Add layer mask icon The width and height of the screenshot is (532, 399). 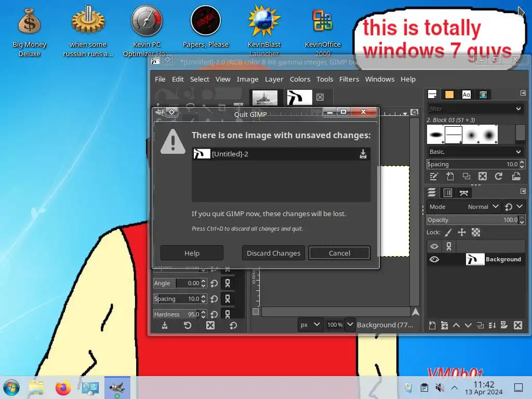coord(504,325)
